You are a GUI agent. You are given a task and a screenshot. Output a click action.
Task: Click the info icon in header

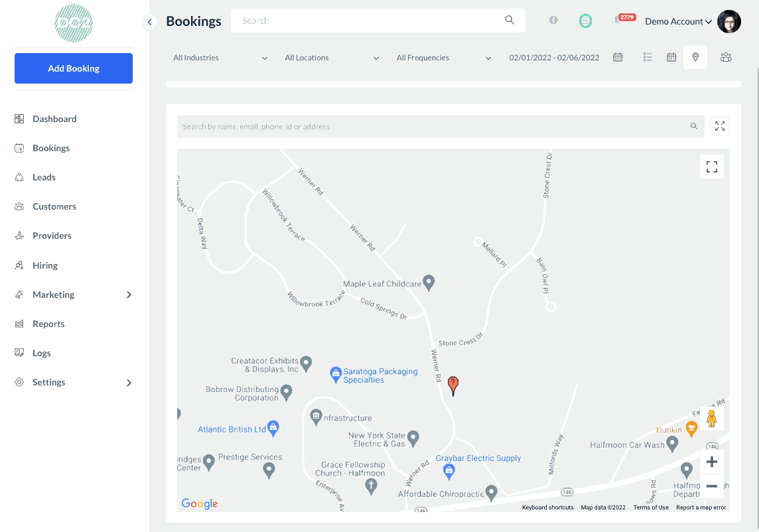pos(553,20)
